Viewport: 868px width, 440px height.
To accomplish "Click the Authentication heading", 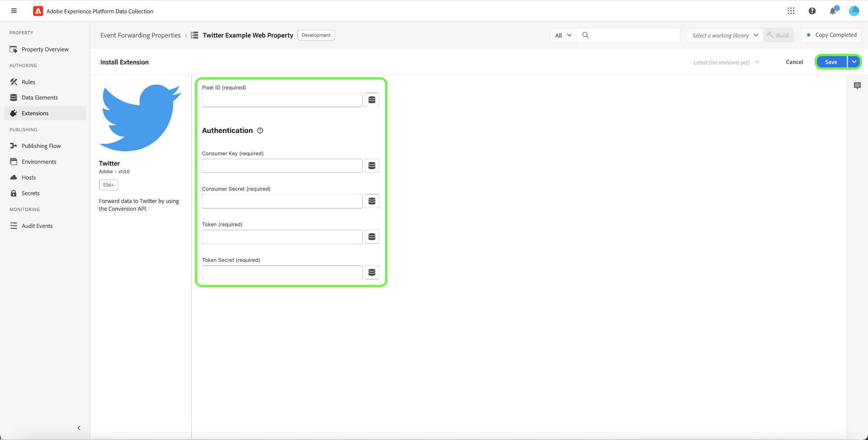I will tap(227, 131).
